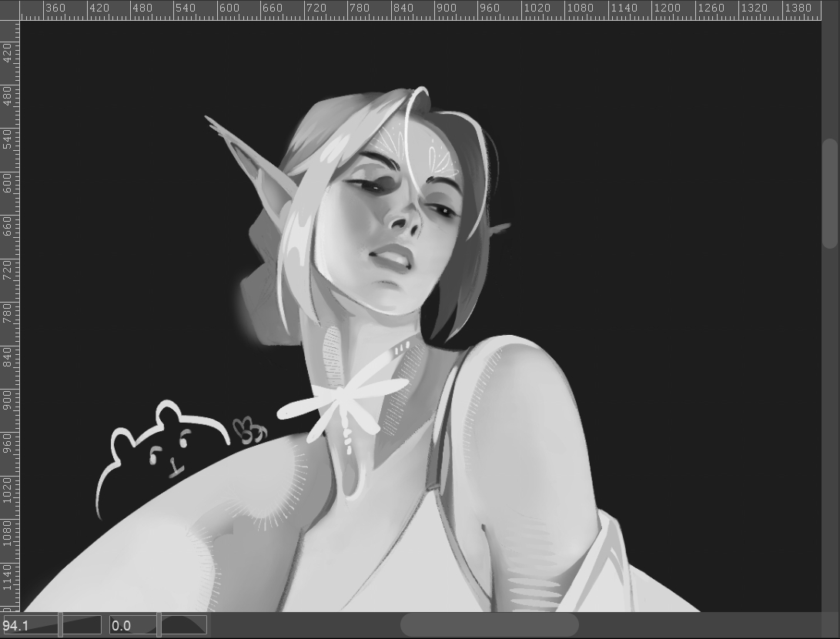Click the 600 mark on the horizontal ruler
This screenshot has width=840, height=639.
coord(229,8)
